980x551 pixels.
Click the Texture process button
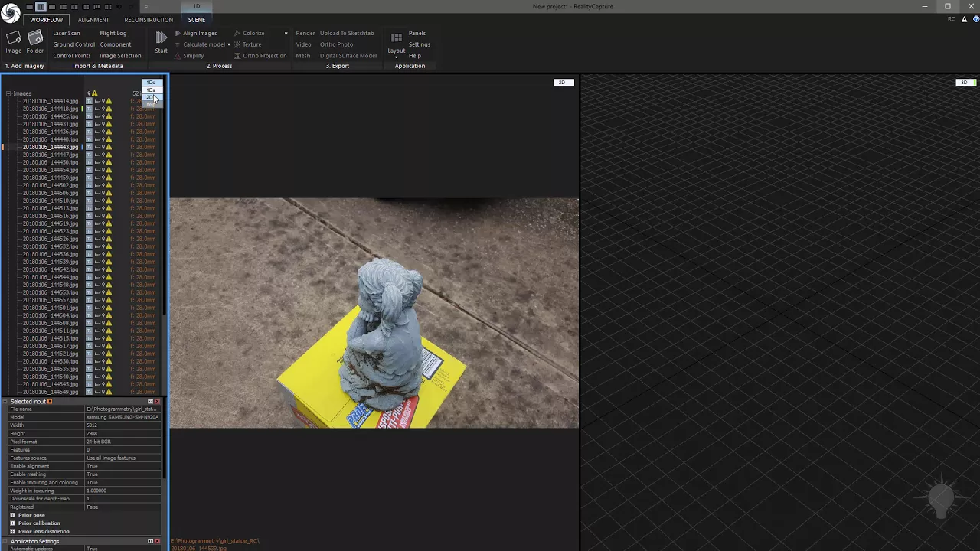pyautogui.click(x=247, y=44)
